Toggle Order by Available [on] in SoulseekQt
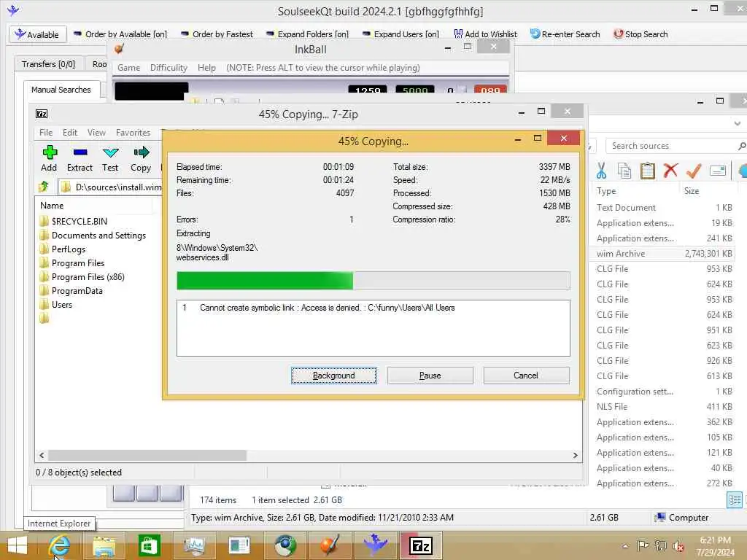 (x=120, y=34)
